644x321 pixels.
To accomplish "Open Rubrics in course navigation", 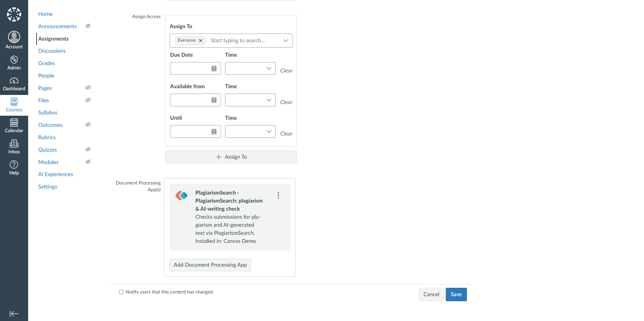I will point(47,137).
